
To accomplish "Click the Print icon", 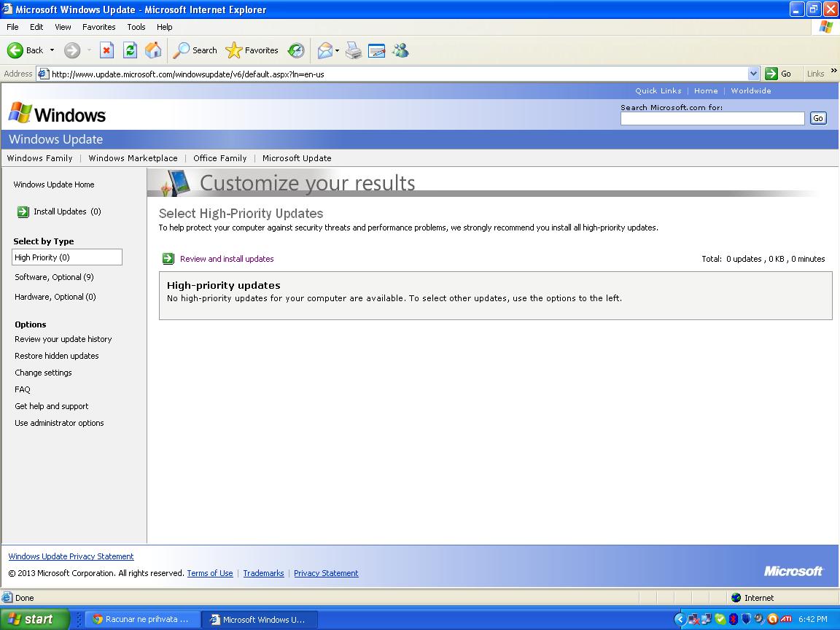I will pyautogui.click(x=354, y=50).
